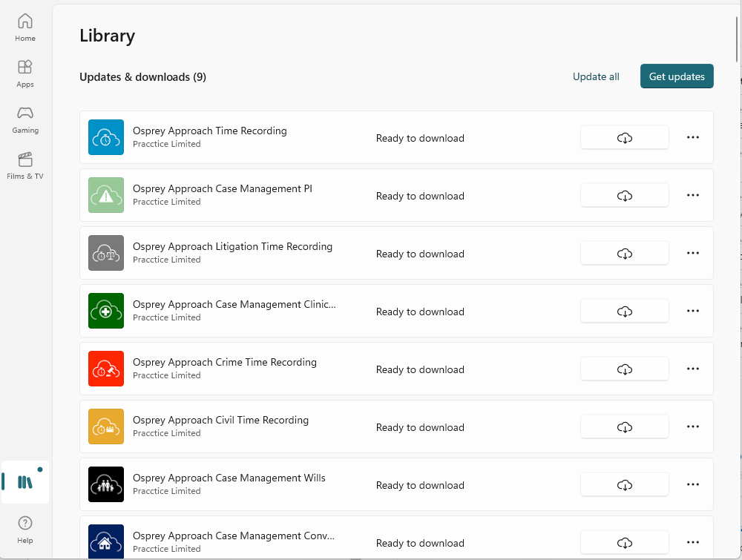Open more options for Case Management PI
The image size is (742, 560).
point(693,195)
